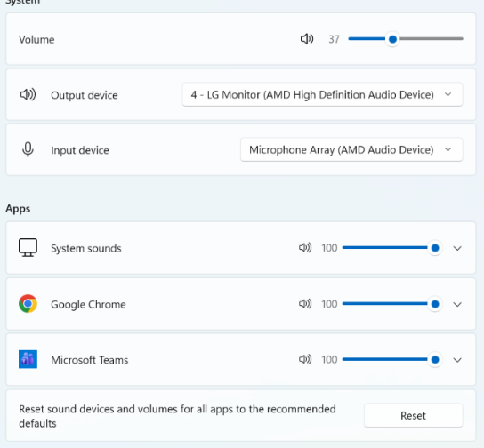Open the Output device LG Monitor dropdown

click(322, 94)
